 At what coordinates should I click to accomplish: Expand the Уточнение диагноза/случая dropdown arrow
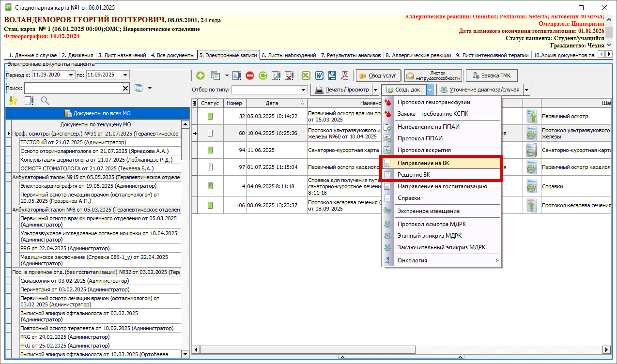pyautogui.click(x=526, y=90)
